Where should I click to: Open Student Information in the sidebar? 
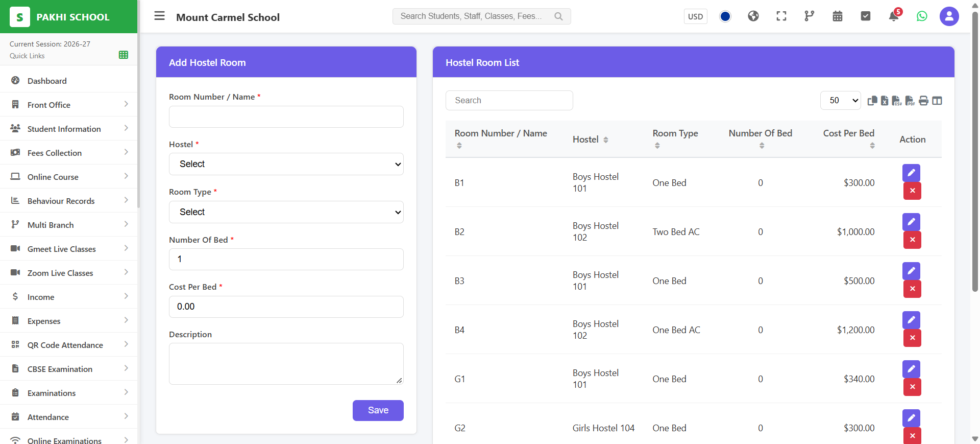pyautogui.click(x=69, y=129)
